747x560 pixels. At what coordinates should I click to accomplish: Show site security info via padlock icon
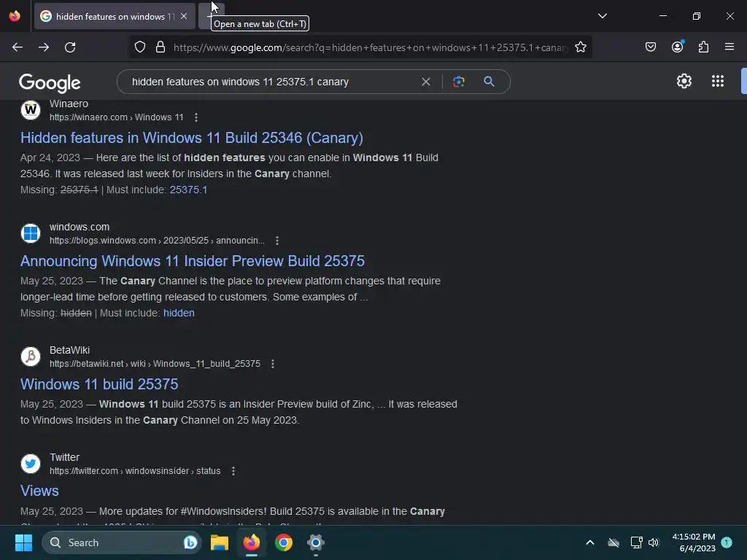(x=160, y=47)
